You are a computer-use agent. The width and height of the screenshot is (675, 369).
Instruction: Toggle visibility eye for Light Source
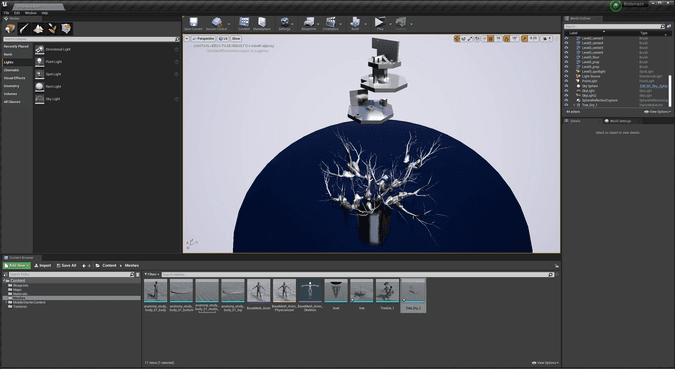pos(566,76)
